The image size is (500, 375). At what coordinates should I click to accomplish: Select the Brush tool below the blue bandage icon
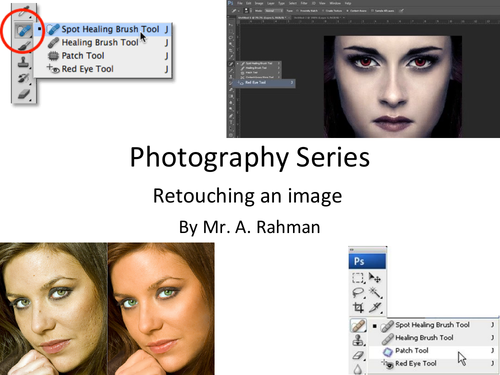(x=23, y=46)
